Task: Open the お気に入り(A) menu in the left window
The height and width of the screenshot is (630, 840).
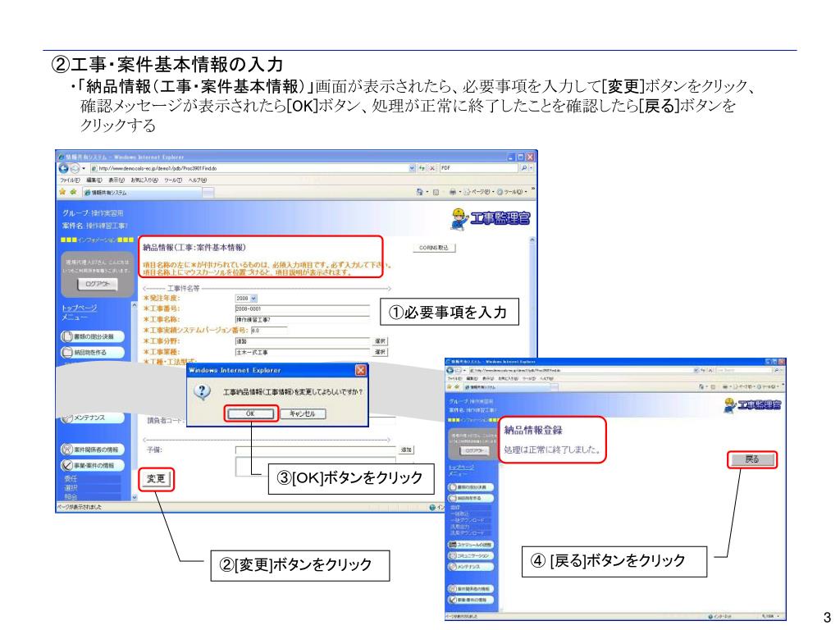Action: (x=144, y=180)
